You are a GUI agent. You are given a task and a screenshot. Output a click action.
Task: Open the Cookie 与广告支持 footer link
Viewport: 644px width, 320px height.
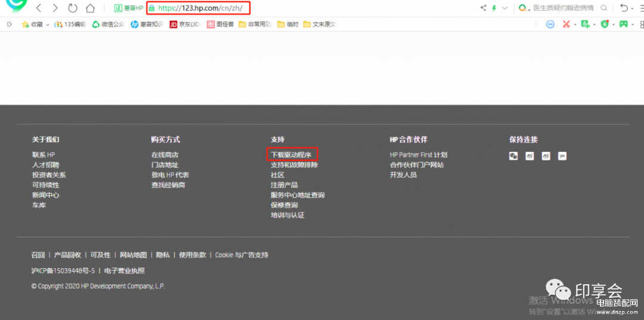(241, 255)
